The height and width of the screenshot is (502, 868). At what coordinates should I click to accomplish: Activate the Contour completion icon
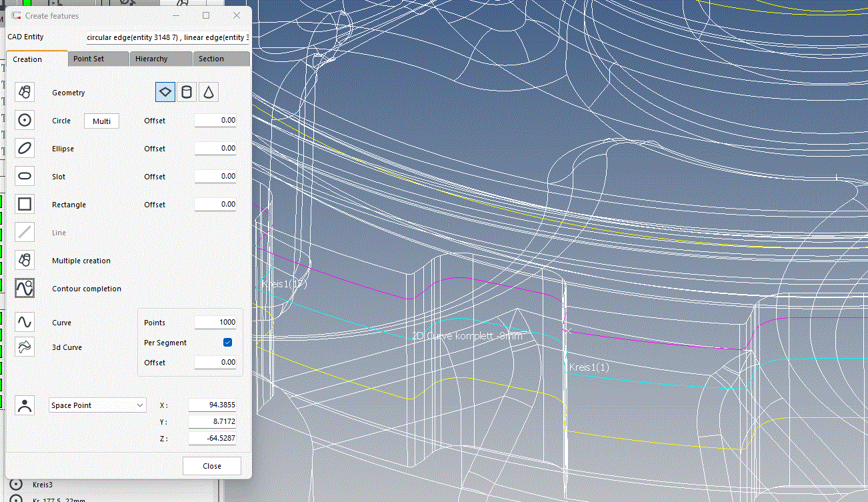tap(25, 289)
